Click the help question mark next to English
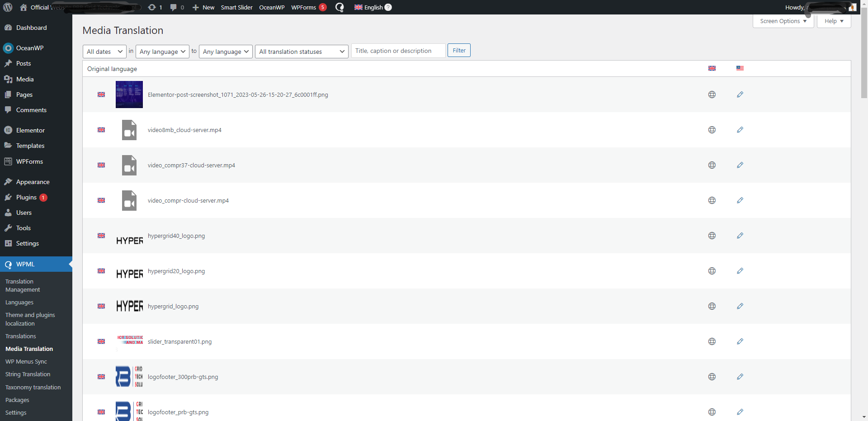The height and width of the screenshot is (421, 868). click(x=388, y=7)
